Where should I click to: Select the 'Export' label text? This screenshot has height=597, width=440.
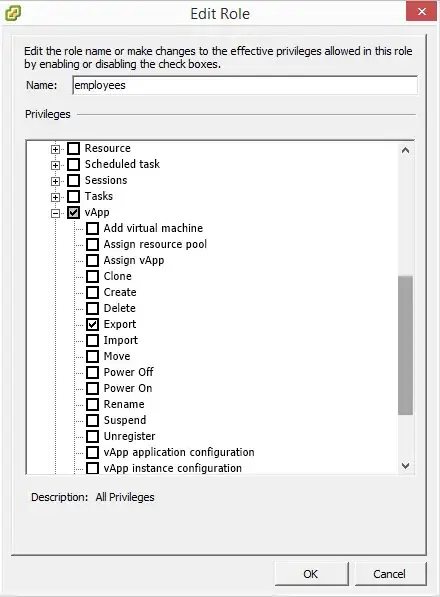click(x=120, y=324)
